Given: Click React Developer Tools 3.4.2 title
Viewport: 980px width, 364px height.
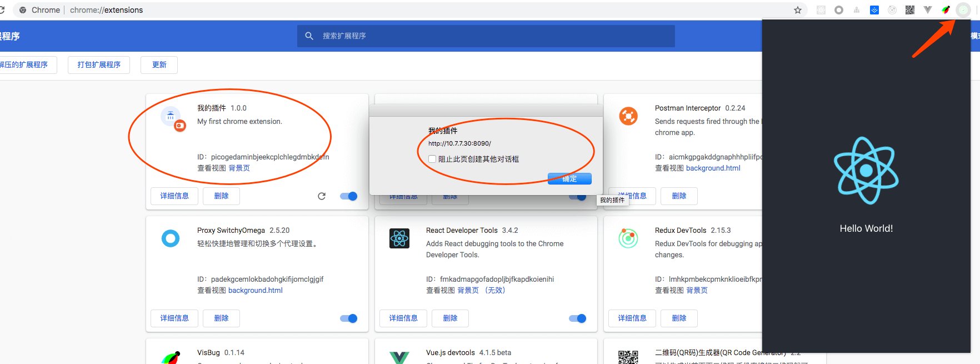Looking at the screenshot, I should [x=472, y=230].
